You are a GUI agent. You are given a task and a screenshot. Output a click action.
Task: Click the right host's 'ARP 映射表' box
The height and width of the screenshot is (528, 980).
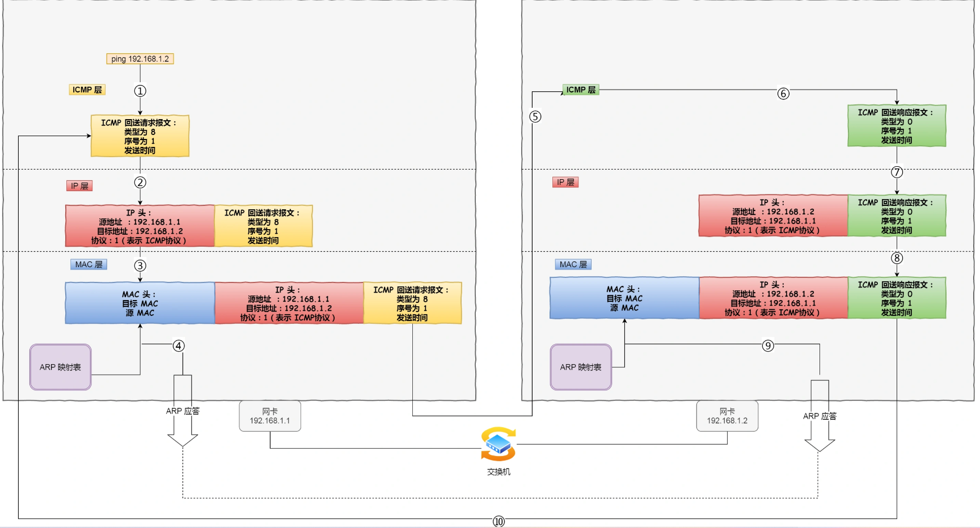(x=581, y=367)
